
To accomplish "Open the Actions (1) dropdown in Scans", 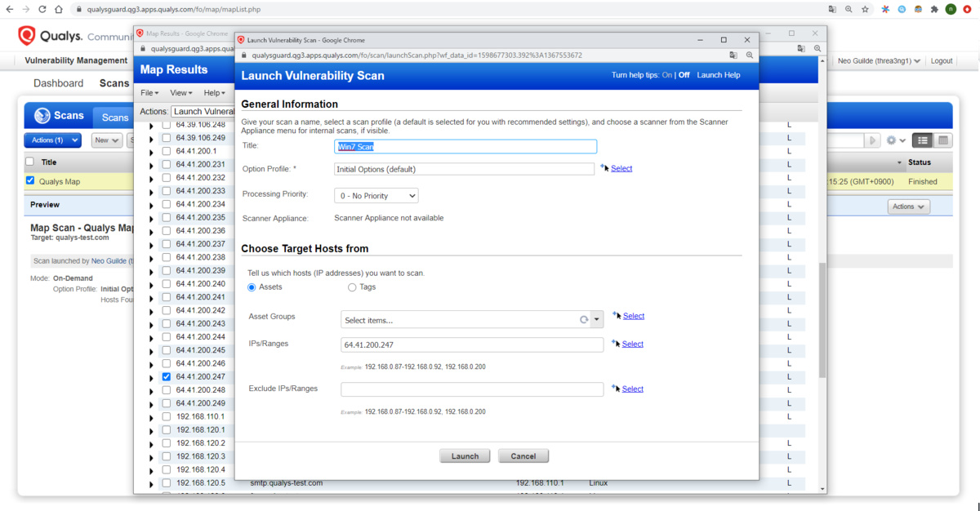I will (x=52, y=140).
